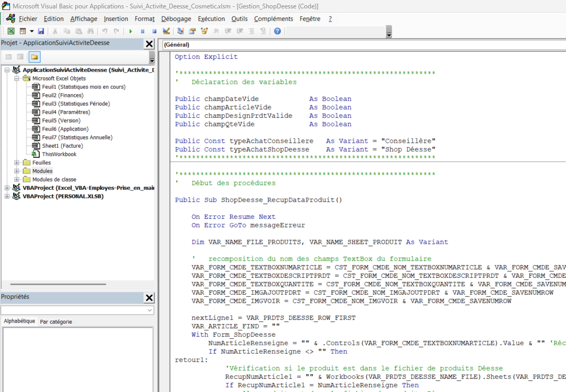Save Suivi_Activite_Deesse_Cosmetic with the disk icon
Viewport: 566px width, 392px height.
pyautogui.click(x=40, y=31)
